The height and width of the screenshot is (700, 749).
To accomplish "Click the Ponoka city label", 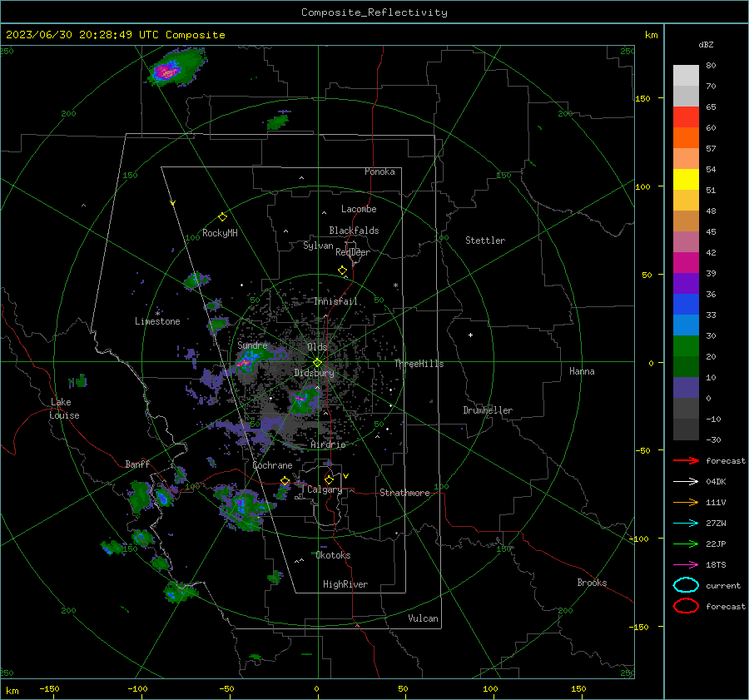I will pyautogui.click(x=379, y=171).
